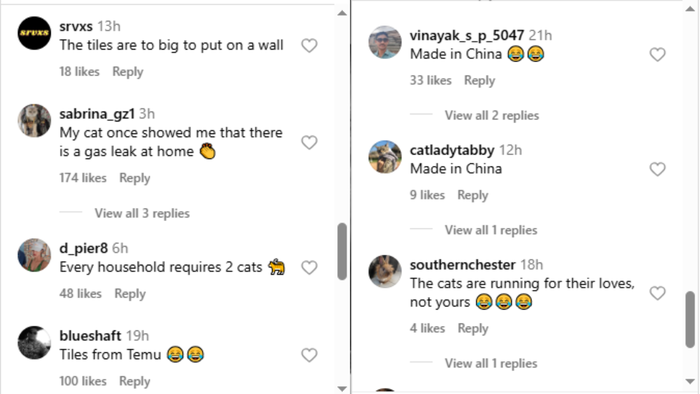
Task: Like catladytabby's comment
Action: point(657,169)
